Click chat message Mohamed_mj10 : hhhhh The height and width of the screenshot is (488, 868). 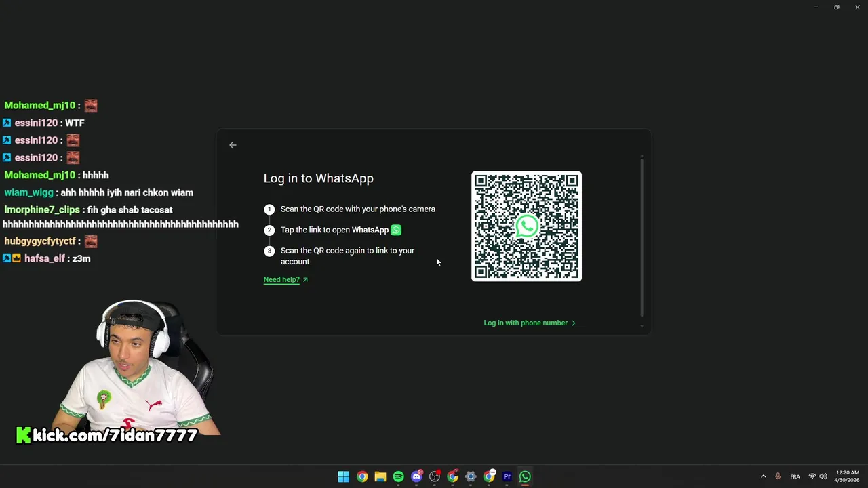56,175
